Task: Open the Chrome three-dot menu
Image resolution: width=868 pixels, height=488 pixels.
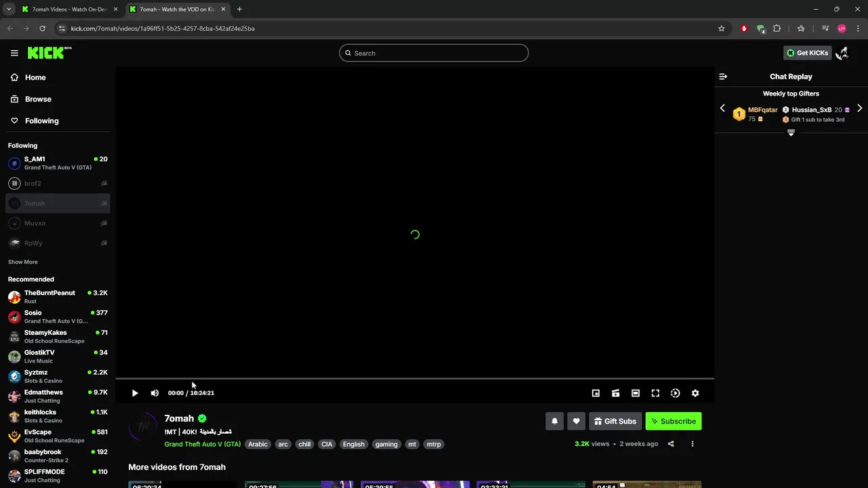Action: click(x=857, y=28)
